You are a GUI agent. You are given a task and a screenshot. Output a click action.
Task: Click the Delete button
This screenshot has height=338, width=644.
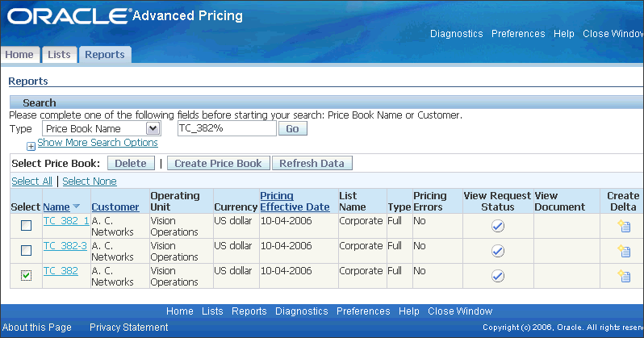tap(131, 163)
